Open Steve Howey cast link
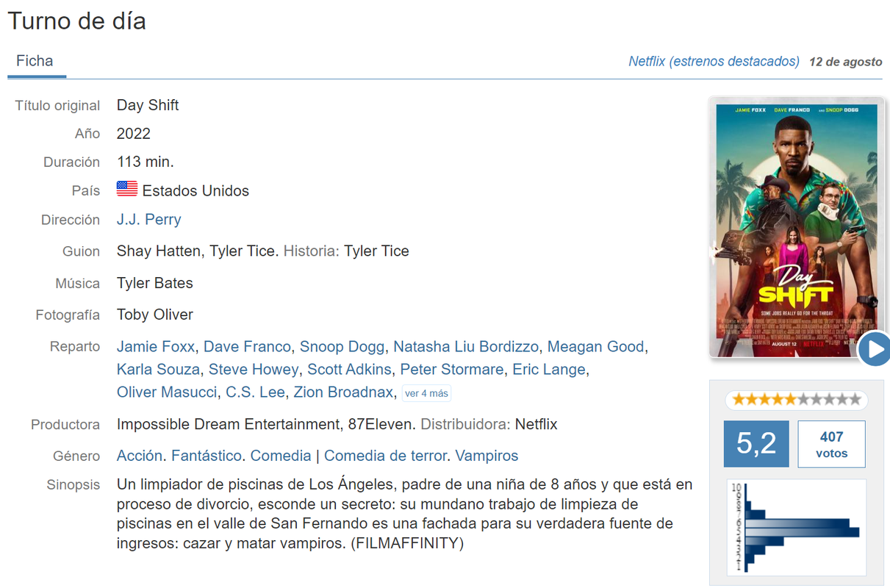890x588 pixels. coord(254,369)
